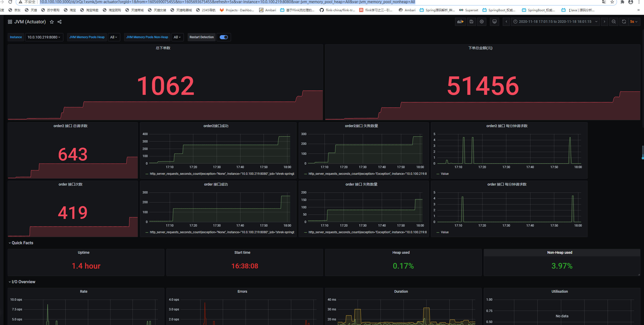Add a new panel to the dashboard
The width and height of the screenshot is (644, 325).
[x=460, y=22]
